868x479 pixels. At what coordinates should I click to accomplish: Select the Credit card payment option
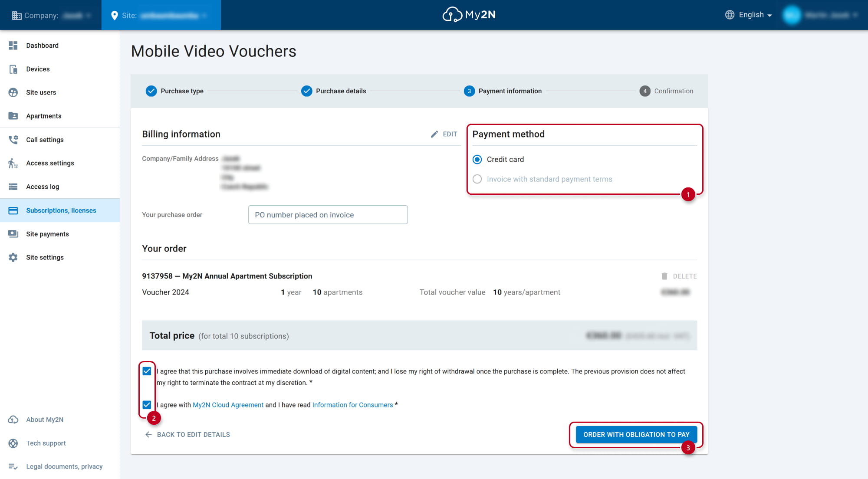[x=477, y=159]
